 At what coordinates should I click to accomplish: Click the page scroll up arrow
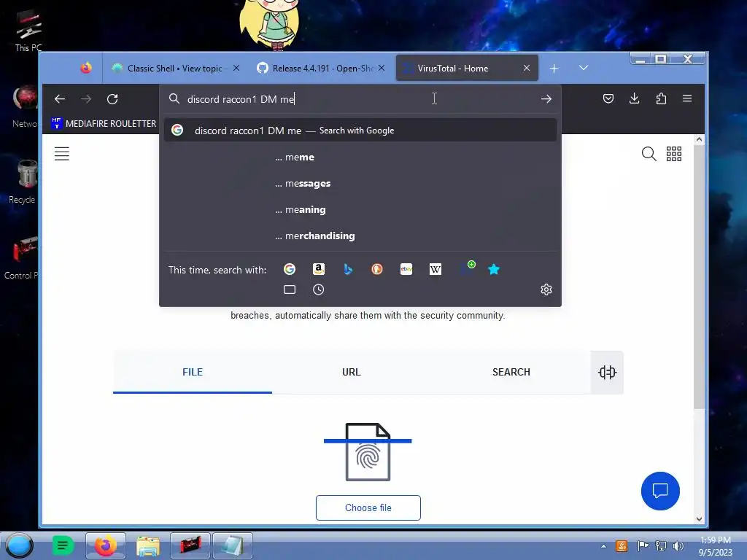[x=699, y=139]
